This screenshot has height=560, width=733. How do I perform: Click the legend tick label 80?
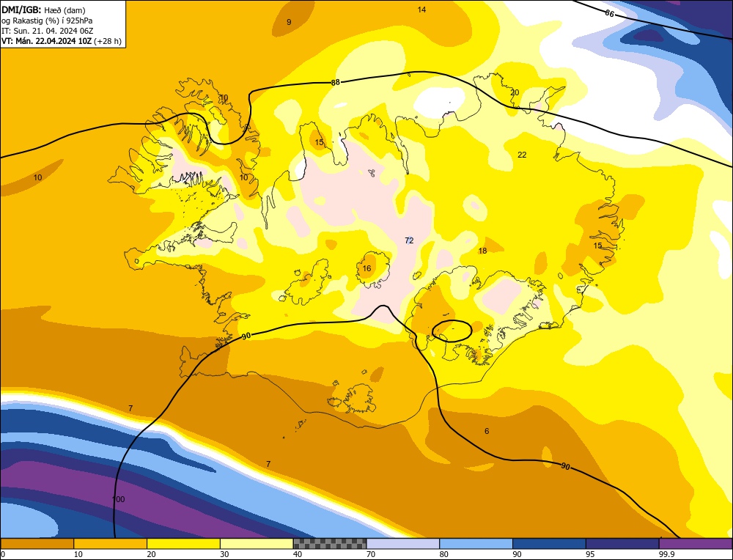444,554
